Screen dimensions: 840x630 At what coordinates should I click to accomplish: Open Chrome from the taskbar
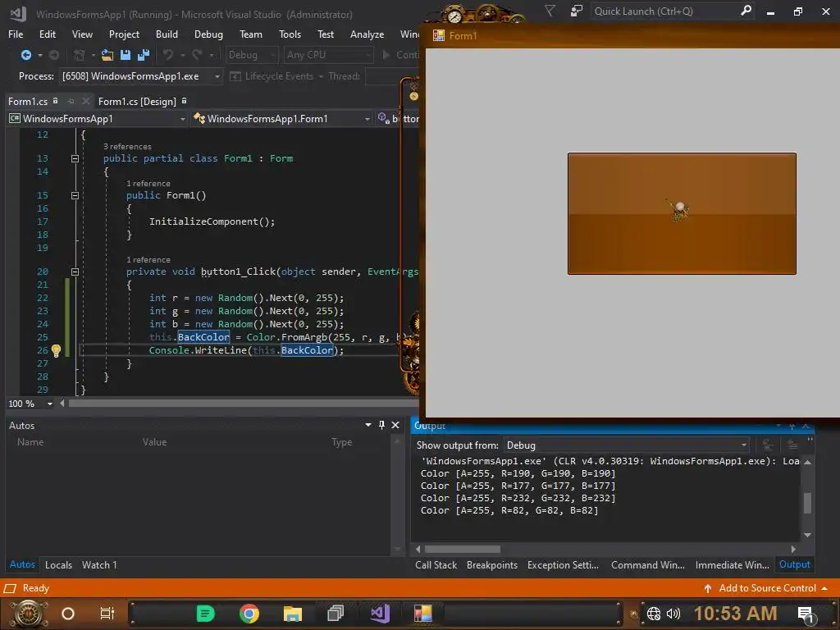pyautogui.click(x=249, y=614)
